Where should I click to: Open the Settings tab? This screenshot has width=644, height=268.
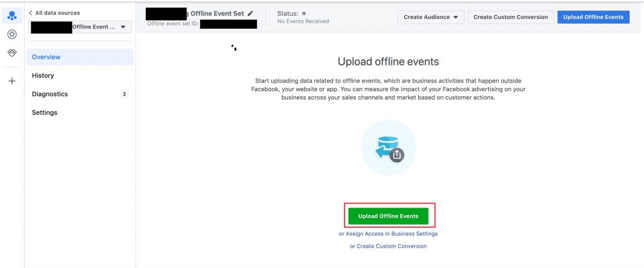[45, 113]
